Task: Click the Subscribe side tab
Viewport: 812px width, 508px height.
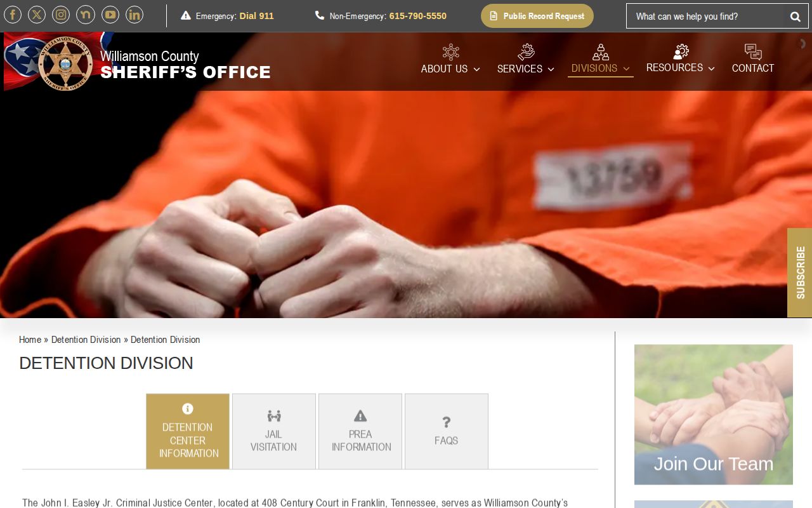Action: [799, 272]
